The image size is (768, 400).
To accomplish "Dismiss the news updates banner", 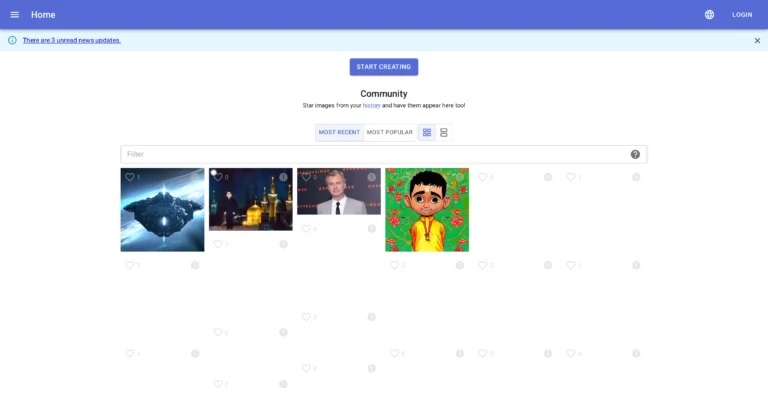I will click(757, 40).
